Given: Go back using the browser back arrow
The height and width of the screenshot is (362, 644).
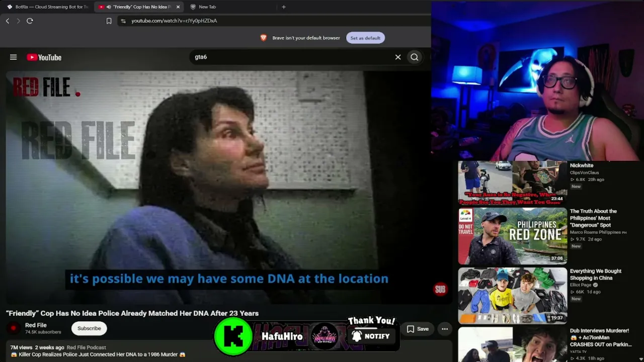Looking at the screenshot, I should tap(8, 21).
